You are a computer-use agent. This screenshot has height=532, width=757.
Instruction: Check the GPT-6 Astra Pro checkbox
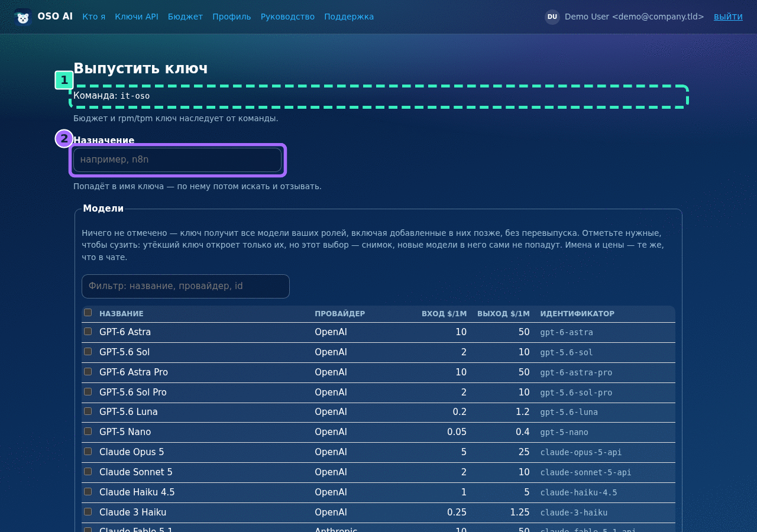pyautogui.click(x=88, y=372)
